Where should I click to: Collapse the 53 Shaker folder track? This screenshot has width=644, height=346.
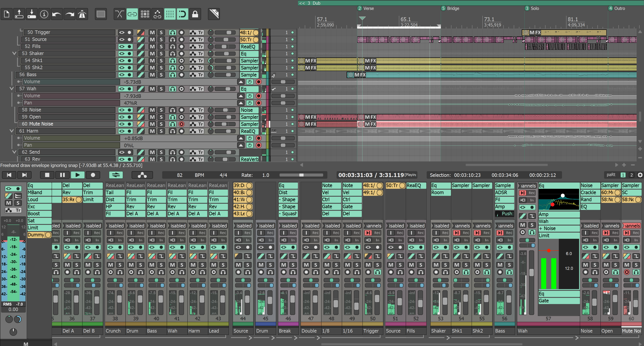(14, 53)
